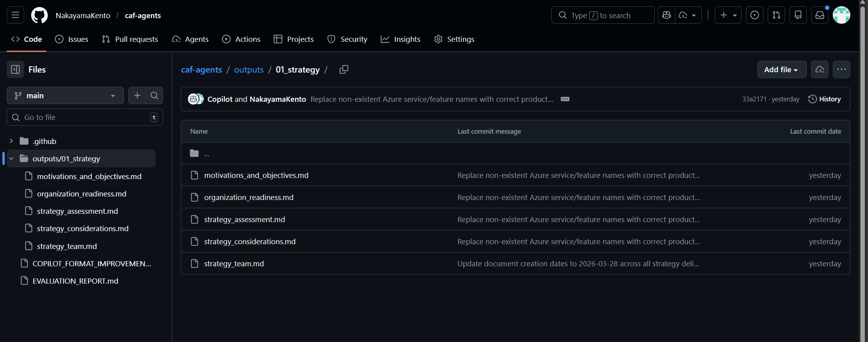Collapse the outputs/01_strategy folder
Viewport: 868px width, 342px height.
11,159
